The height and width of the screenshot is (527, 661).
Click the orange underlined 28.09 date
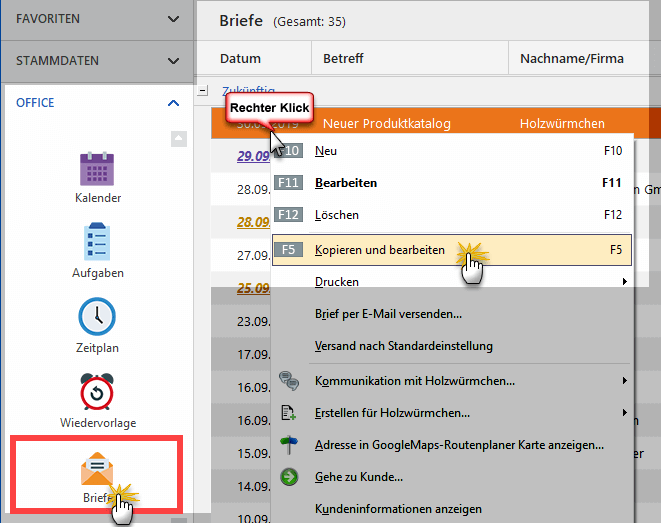tap(253, 222)
